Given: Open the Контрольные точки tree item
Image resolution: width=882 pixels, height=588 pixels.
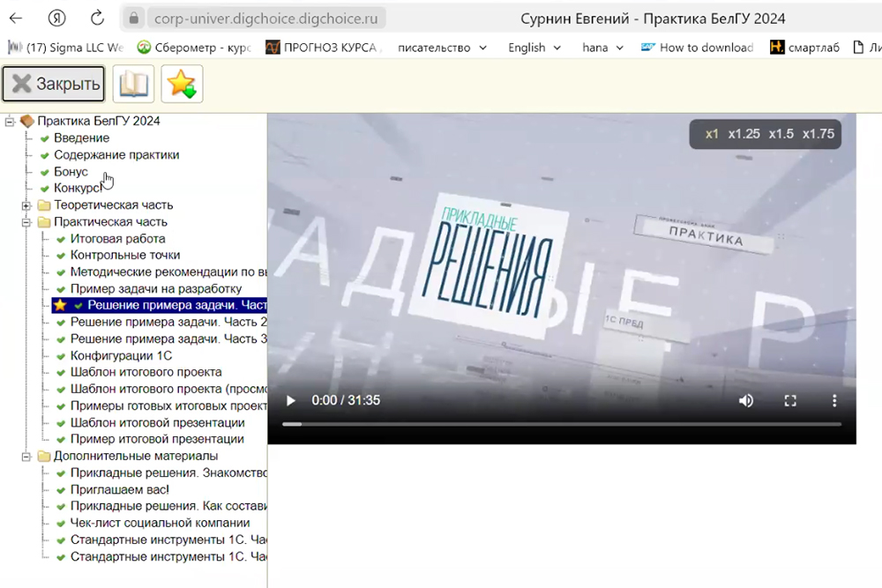Looking at the screenshot, I should point(124,256).
